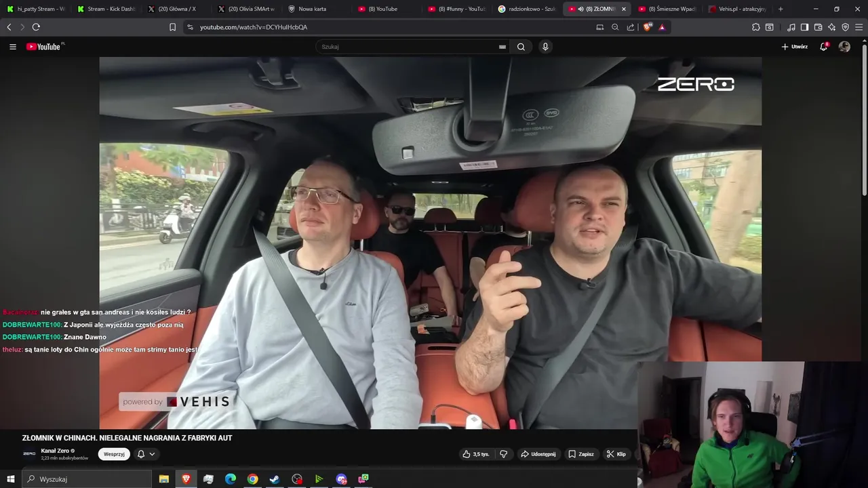Viewport: 868px width, 488px height.
Task: Click the Utwórz create button
Action: click(x=794, y=47)
